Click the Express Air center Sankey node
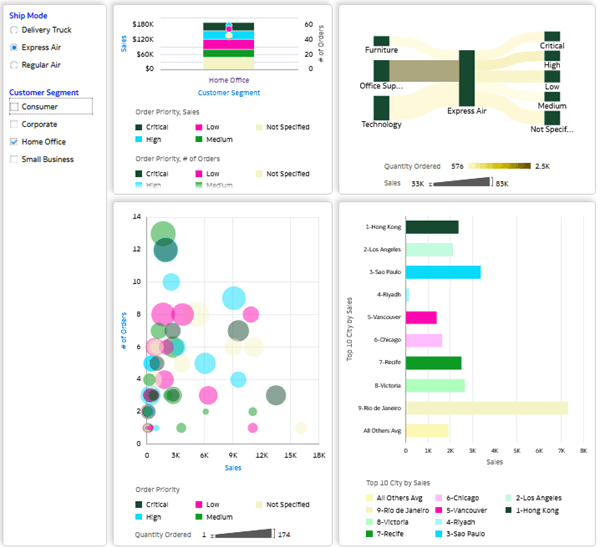The width and height of the screenshot is (600, 548). (467, 78)
